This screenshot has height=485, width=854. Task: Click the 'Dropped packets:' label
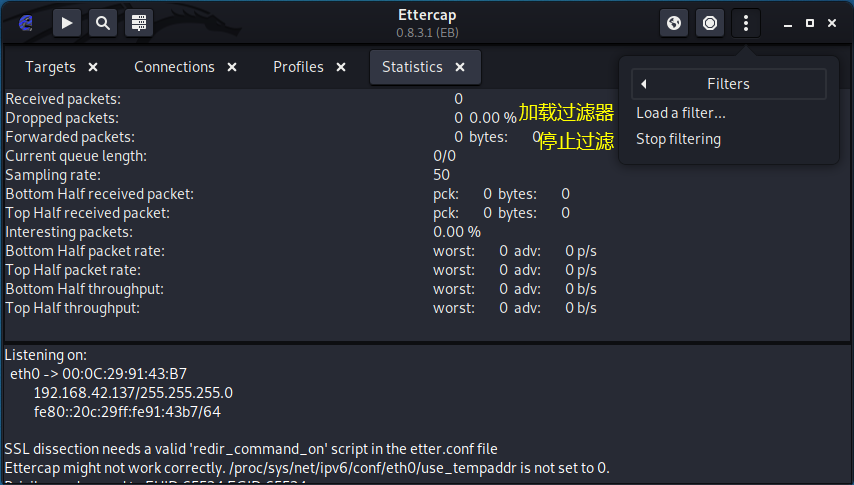click(62, 118)
